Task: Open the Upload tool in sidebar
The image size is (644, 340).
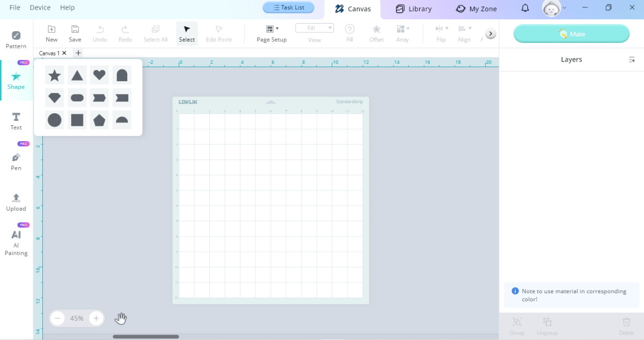Action: [x=16, y=202]
